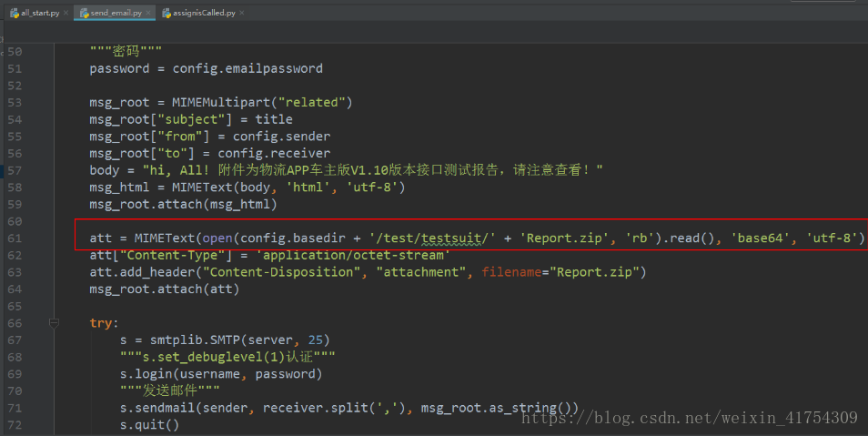Click on 's.login' in line 69

tap(146, 374)
